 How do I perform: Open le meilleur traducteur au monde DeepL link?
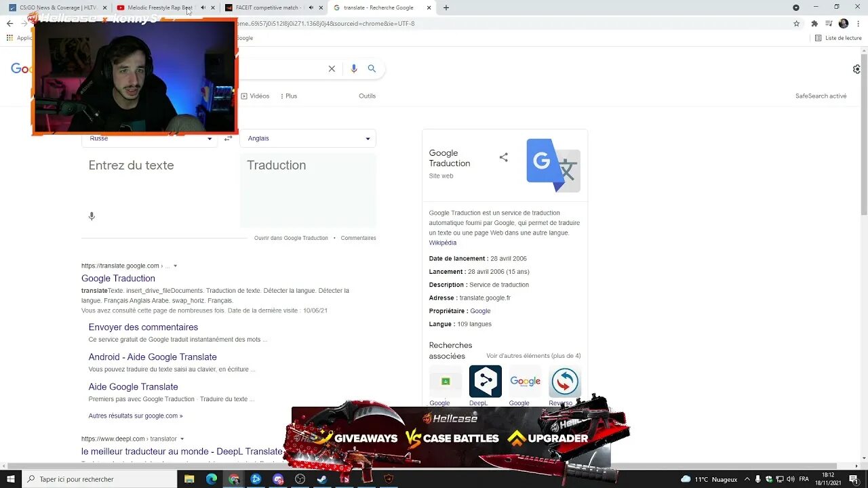pos(182,451)
